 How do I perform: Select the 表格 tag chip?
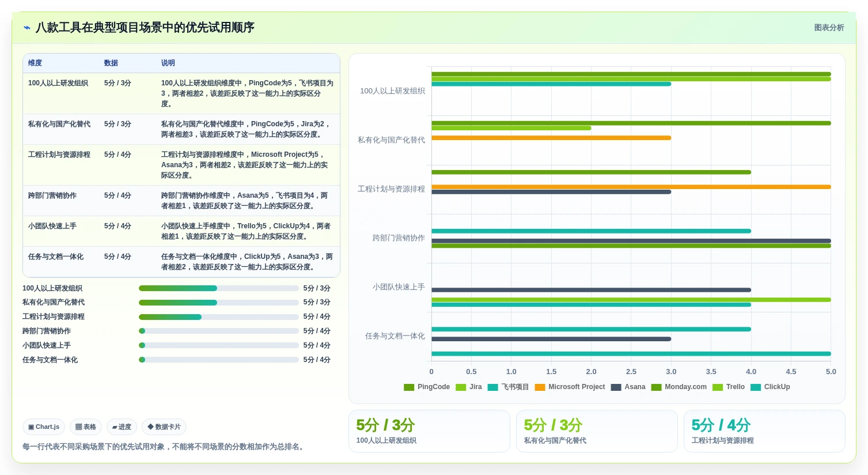coord(86,427)
